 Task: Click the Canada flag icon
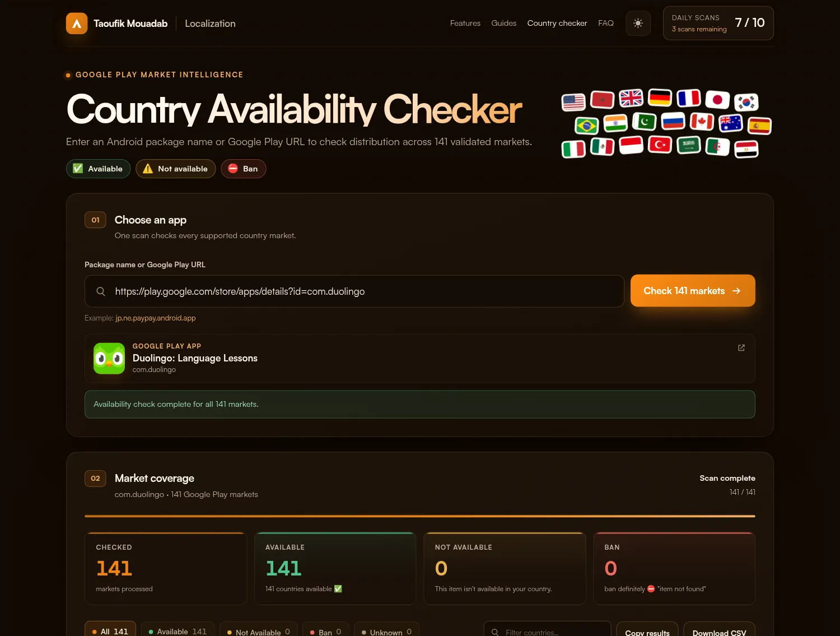point(702,121)
